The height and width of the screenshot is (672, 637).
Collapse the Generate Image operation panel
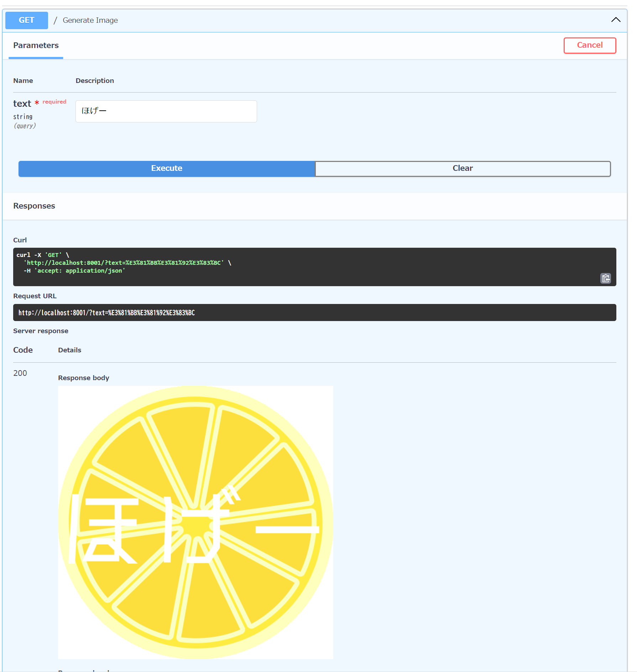pyautogui.click(x=616, y=20)
